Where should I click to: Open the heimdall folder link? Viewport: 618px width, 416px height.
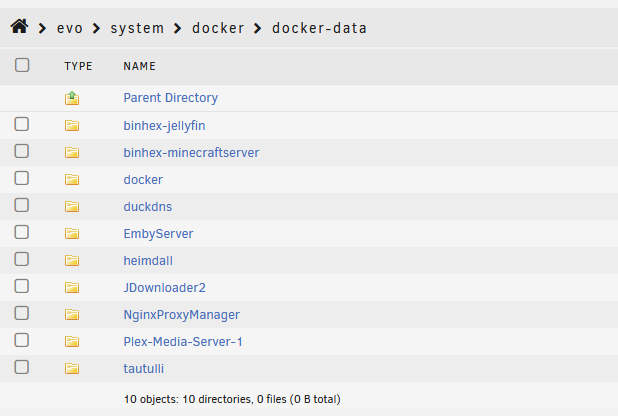148,261
